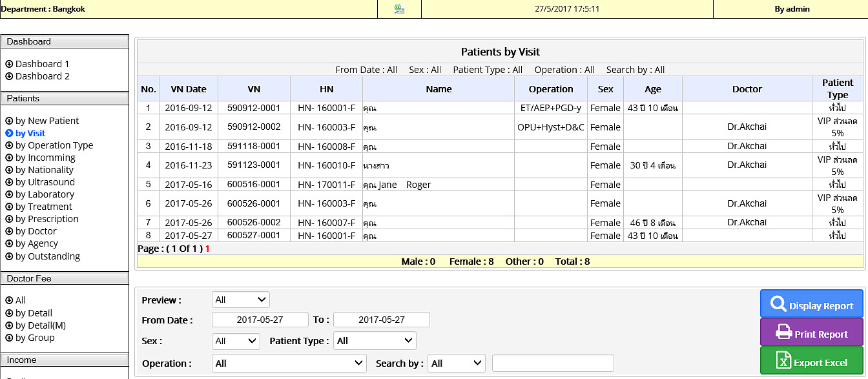Click the arrow icon beside by Nationality
Viewport: 868px width, 379px height.
pos(9,170)
